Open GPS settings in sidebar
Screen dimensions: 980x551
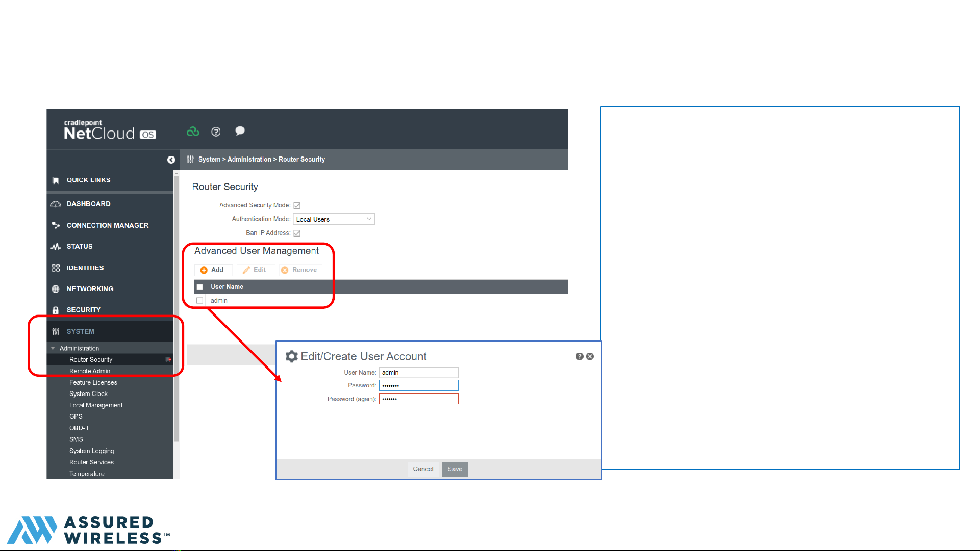tap(76, 416)
